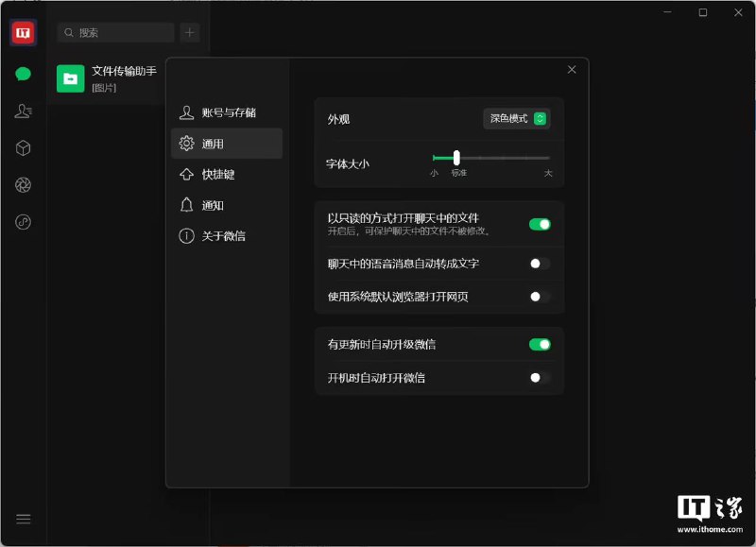This screenshot has height=547, width=756.
Task: Click the bell icon next to 通知
Action: coord(188,205)
